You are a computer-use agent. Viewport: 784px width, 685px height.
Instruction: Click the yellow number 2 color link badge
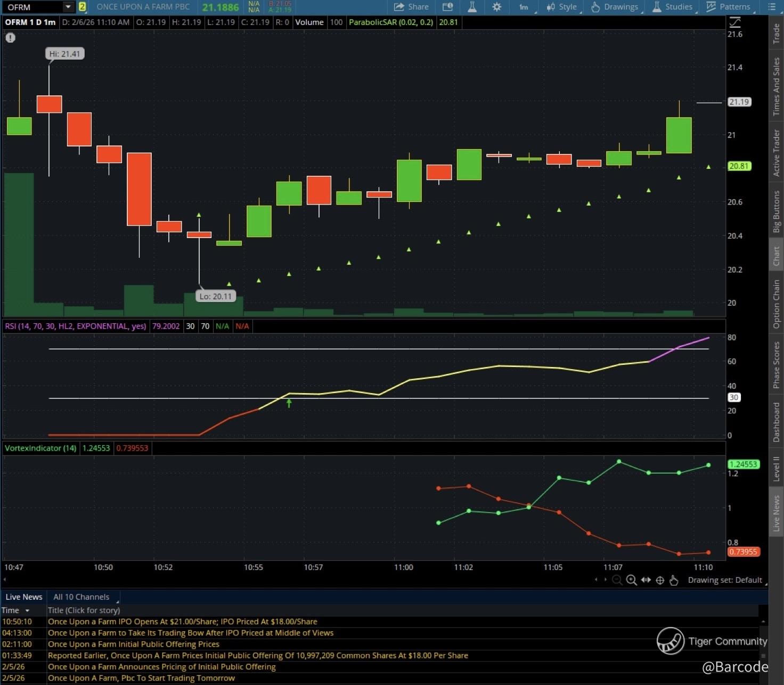pos(83,7)
